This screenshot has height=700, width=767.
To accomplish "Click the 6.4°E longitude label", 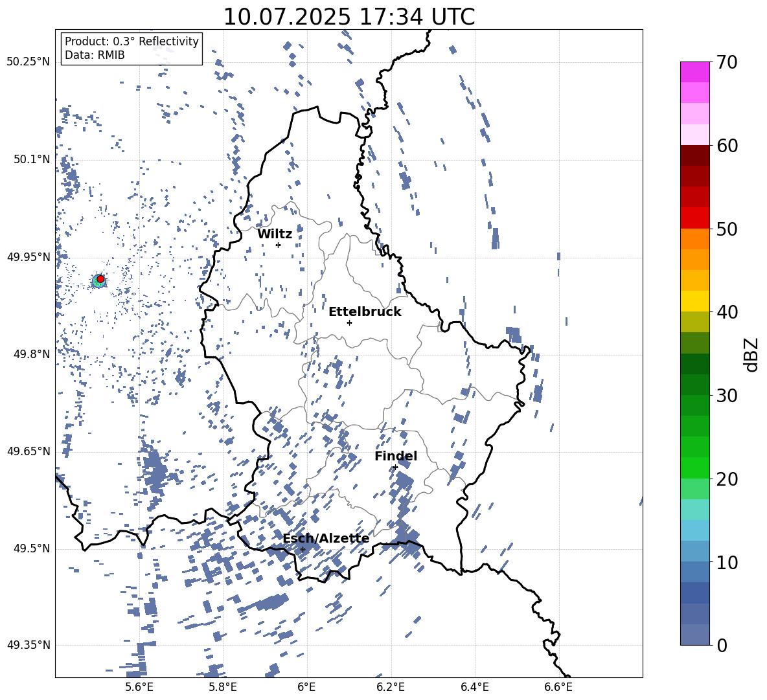I will (x=475, y=687).
